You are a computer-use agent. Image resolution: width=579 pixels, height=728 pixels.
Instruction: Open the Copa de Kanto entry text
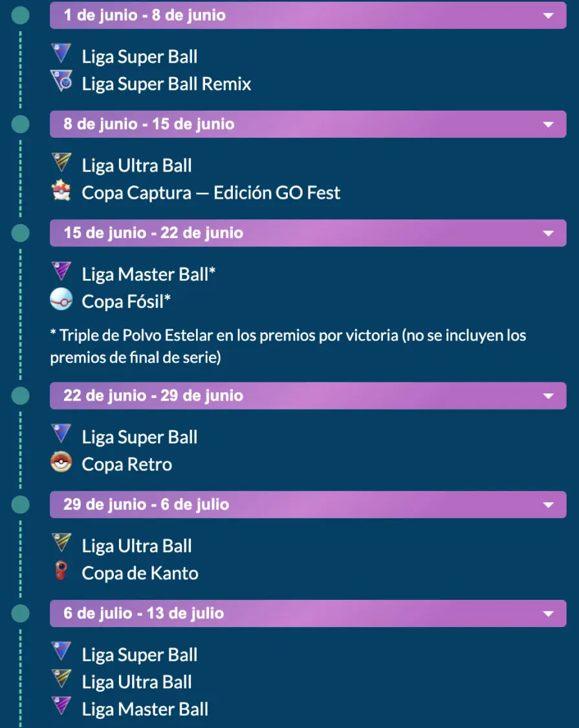tap(140, 573)
